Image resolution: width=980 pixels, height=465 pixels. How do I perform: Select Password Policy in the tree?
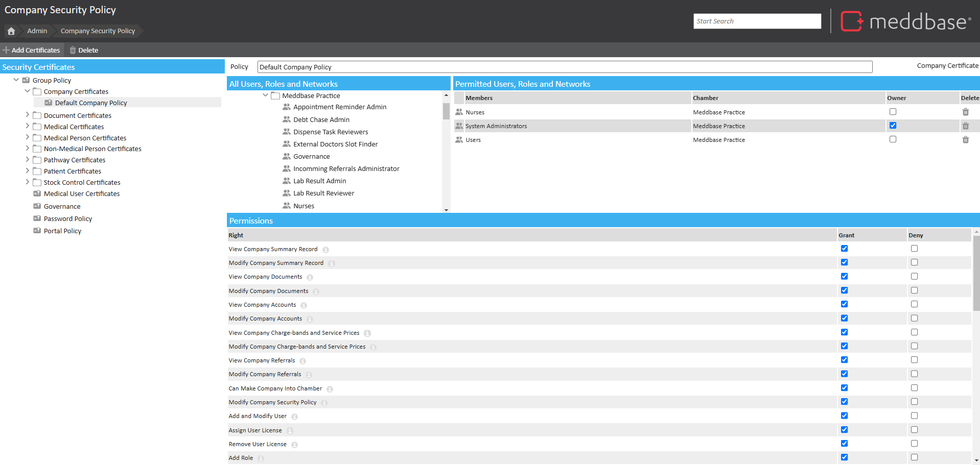click(x=68, y=219)
